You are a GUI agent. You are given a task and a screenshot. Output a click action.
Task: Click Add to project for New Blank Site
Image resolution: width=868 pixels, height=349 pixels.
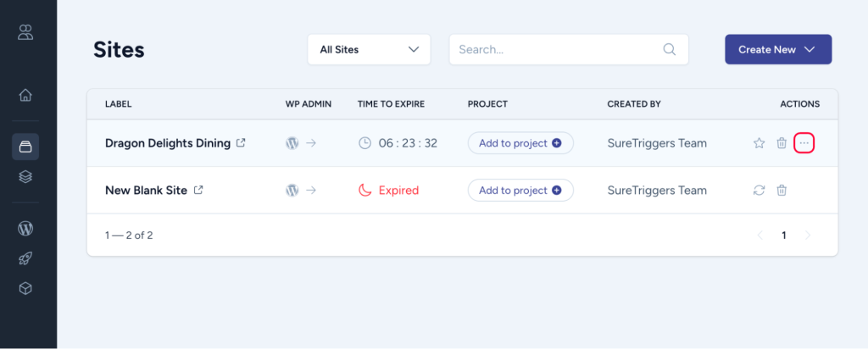(520, 191)
